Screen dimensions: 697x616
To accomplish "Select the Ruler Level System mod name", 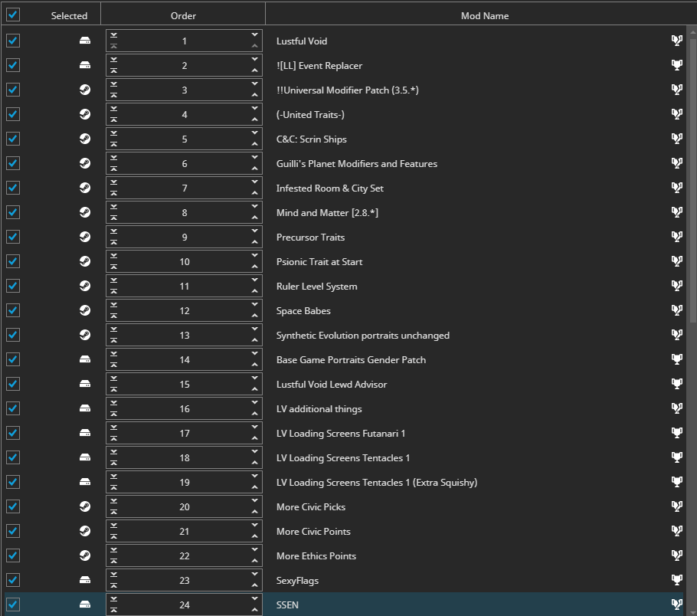I will coord(316,286).
